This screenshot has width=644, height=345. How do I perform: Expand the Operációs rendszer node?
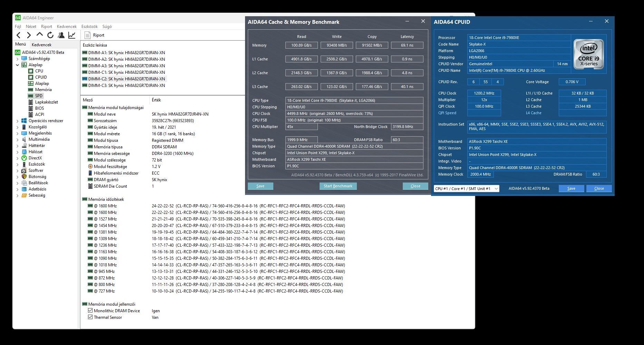(x=18, y=121)
